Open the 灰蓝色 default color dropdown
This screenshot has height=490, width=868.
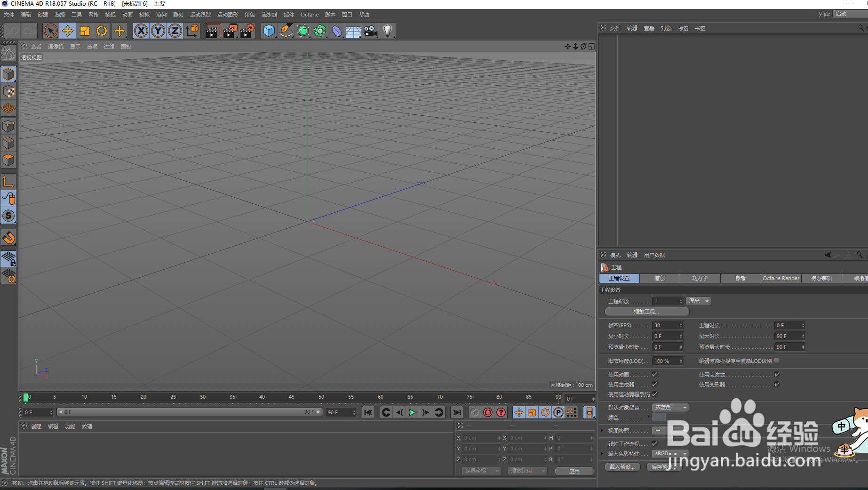[x=670, y=408]
